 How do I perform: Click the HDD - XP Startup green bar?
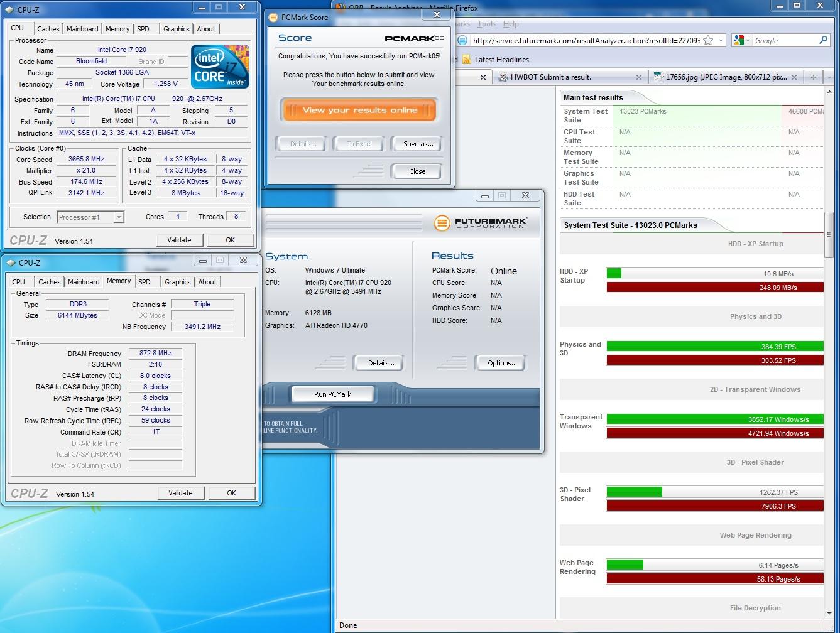point(614,273)
